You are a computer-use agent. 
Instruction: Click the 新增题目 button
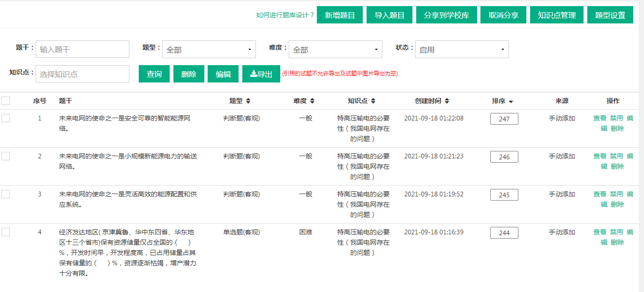(340, 15)
